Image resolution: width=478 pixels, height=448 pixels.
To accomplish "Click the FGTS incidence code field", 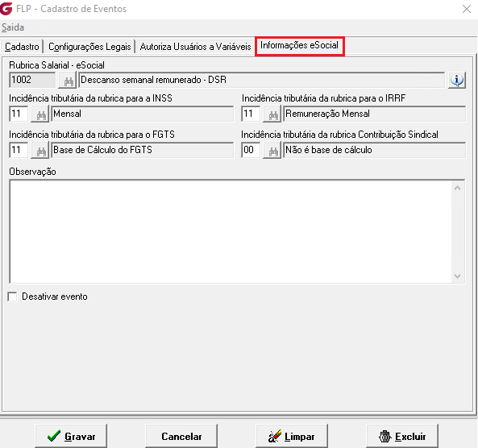I will pyautogui.click(x=19, y=150).
